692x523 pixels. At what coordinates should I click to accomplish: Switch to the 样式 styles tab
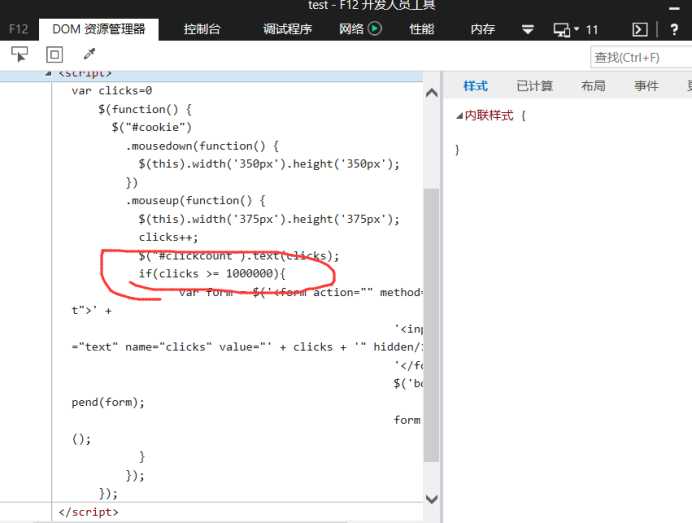coord(475,86)
